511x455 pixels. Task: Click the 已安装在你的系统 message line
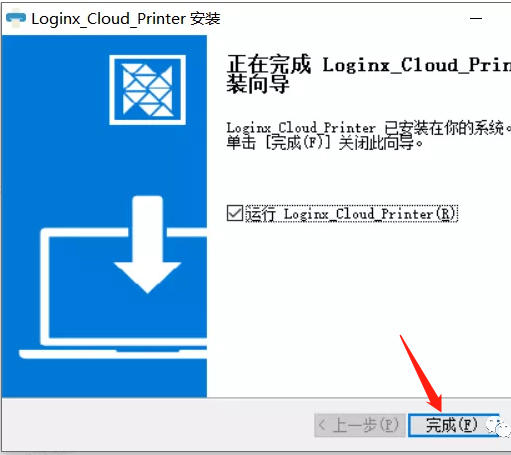tap(368, 128)
